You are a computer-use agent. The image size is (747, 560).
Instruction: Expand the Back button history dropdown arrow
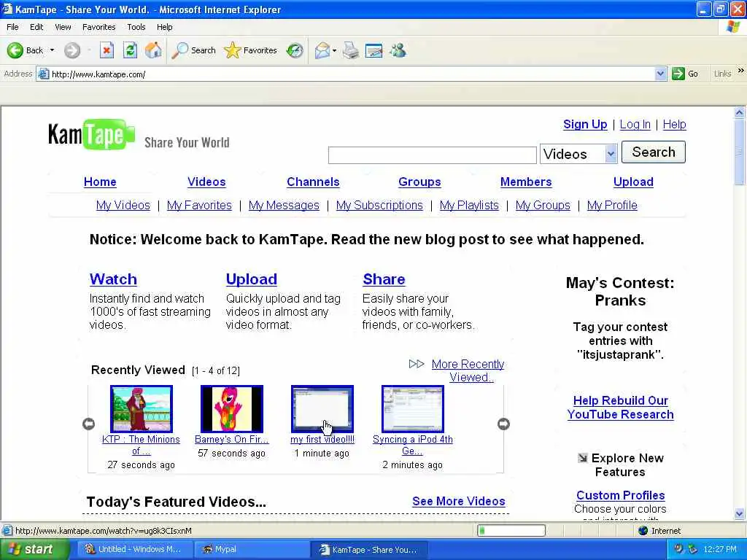52,50
